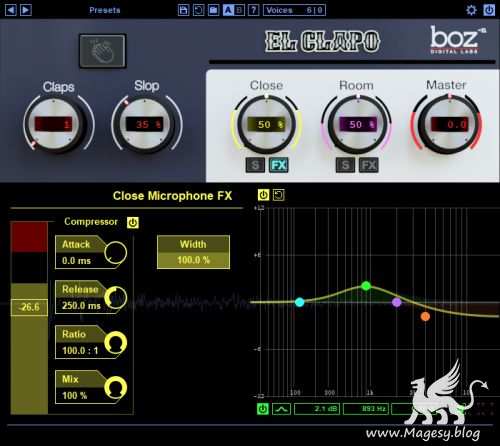Screen dimensions: 500x446
Task: Click the Close level knob
Action: 266,124
